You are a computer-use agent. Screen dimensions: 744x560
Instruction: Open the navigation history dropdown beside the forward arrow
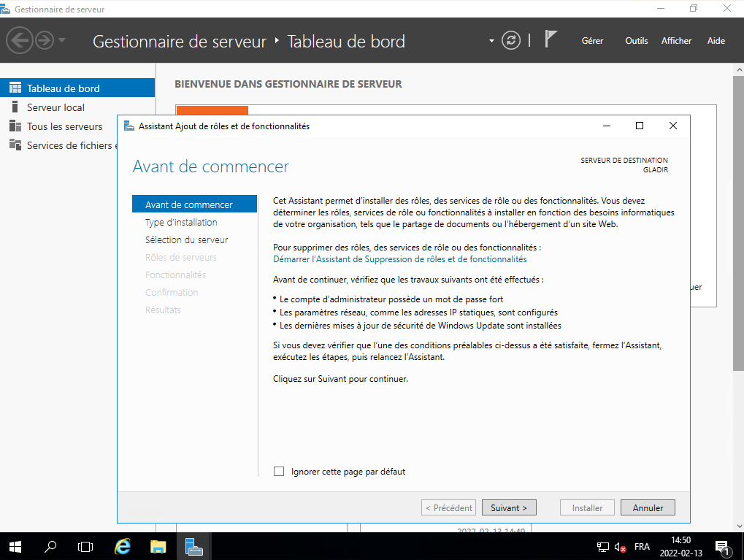click(61, 40)
